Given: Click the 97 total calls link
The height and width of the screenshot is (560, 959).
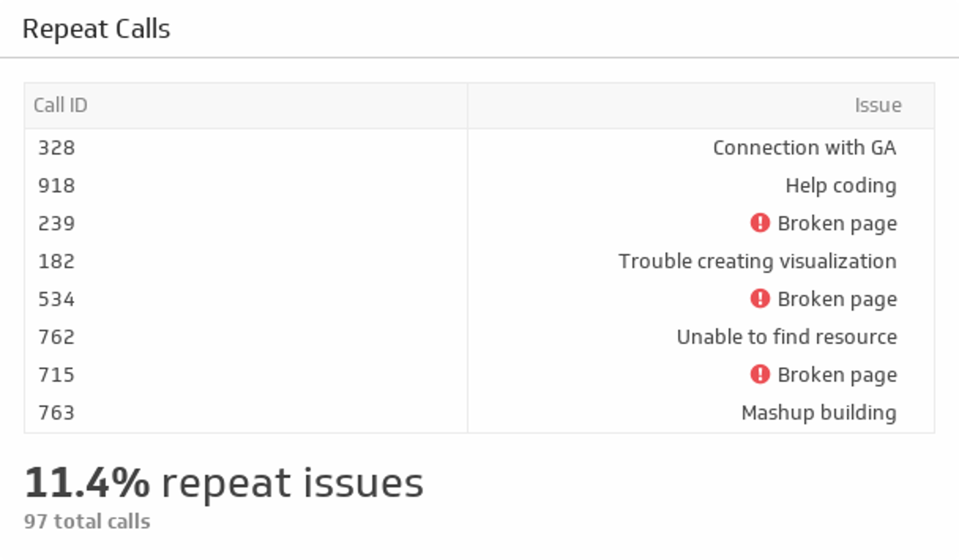Looking at the screenshot, I should (87, 521).
